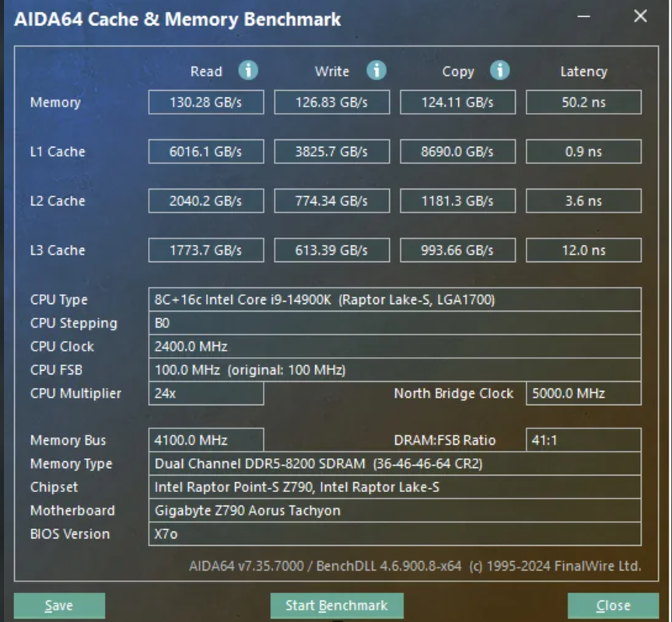Select Memory read value 130.28 GB/s
This screenshot has height=622, width=672.
pos(206,102)
